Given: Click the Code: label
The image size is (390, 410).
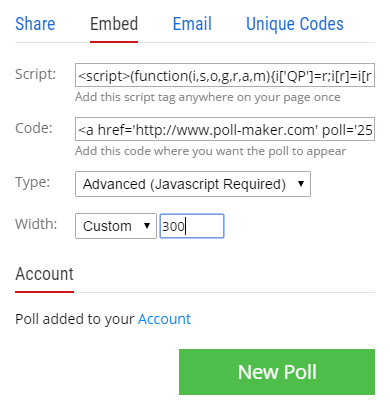Looking at the screenshot, I should 34,128.
